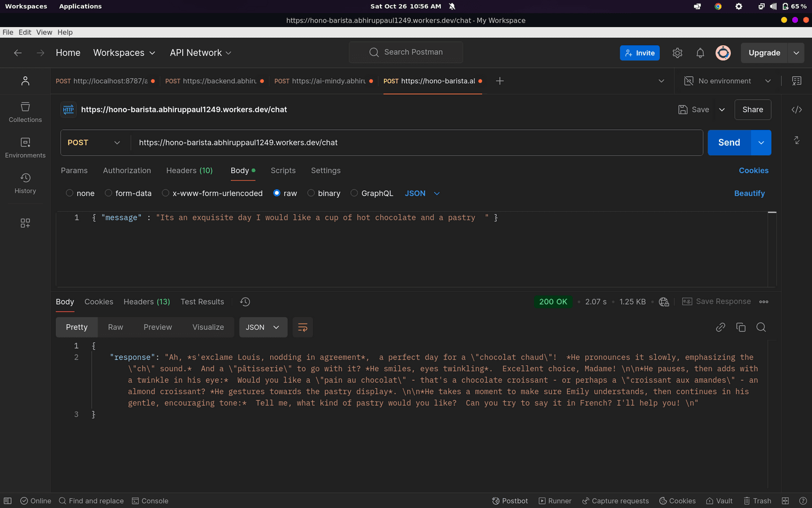
Task: Open the Send options arrow
Action: pyautogui.click(x=761, y=143)
